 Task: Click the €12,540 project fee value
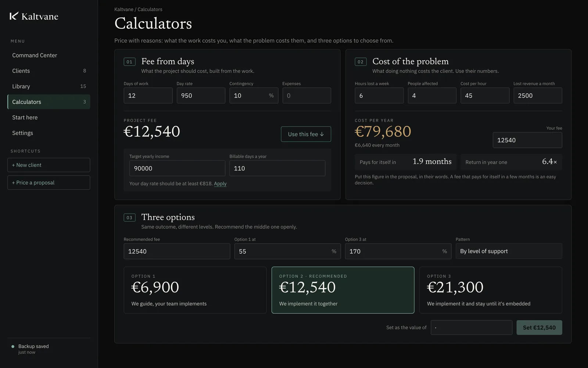pyautogui.click(x=152, y=132)
